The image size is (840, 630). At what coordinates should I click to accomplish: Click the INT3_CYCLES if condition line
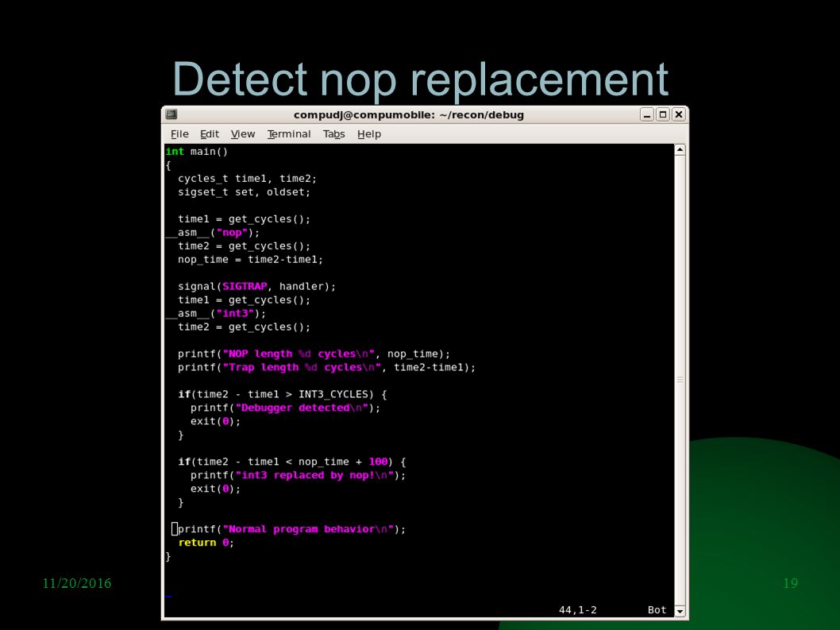point(283,394)
